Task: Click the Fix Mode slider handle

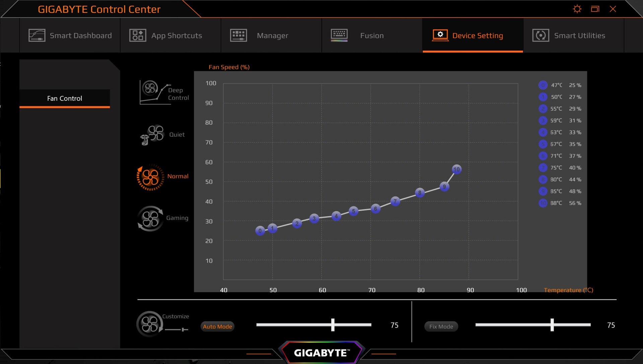Action: click(x=552, y=325)
